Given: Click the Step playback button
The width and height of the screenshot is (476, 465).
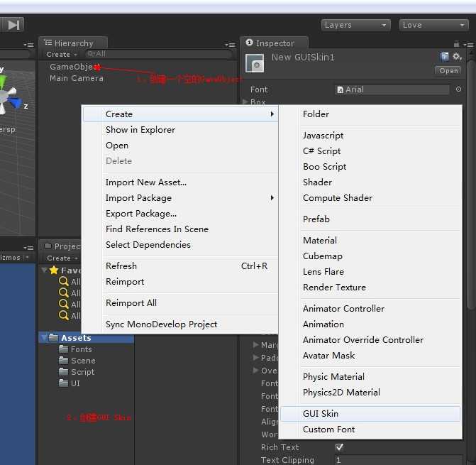Looking at the screenshot, I should [x=13, y=25].
